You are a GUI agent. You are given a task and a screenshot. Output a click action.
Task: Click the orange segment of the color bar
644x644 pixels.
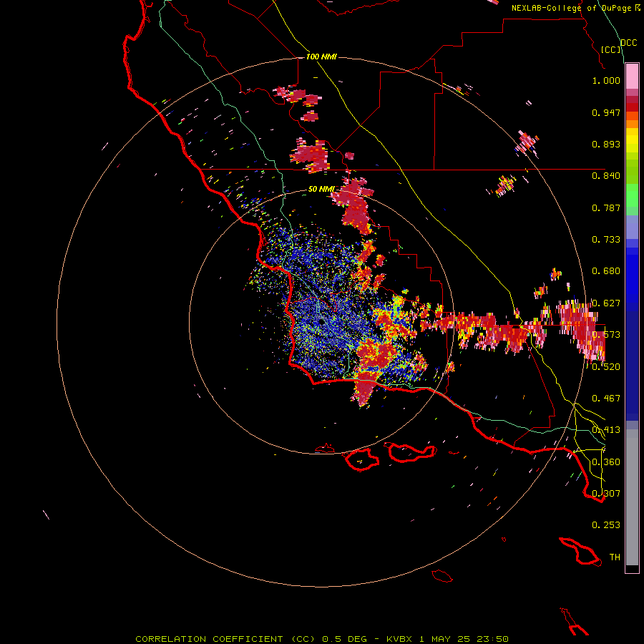(632, 124)
